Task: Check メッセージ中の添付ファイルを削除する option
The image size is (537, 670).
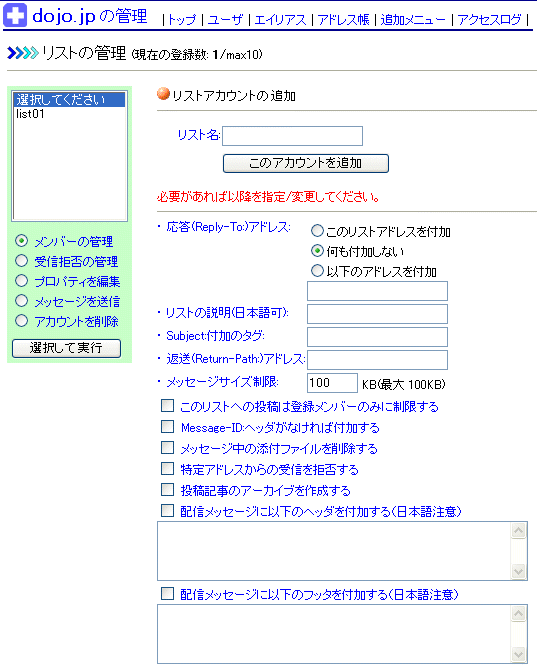Action: [x=167, y=447]
